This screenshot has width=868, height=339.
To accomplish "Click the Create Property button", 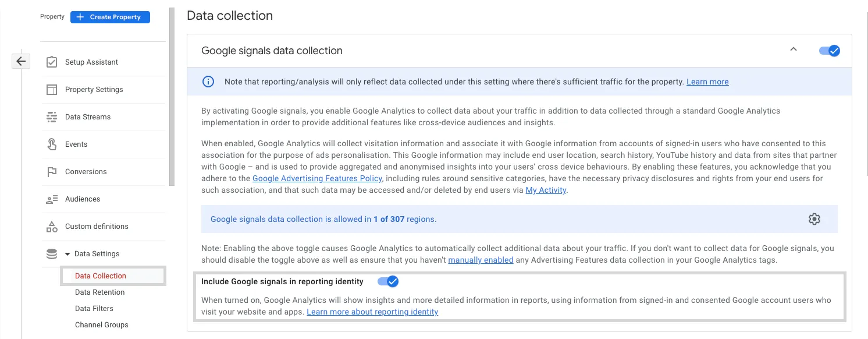I will pyautogui.click(x=110, y=17).
